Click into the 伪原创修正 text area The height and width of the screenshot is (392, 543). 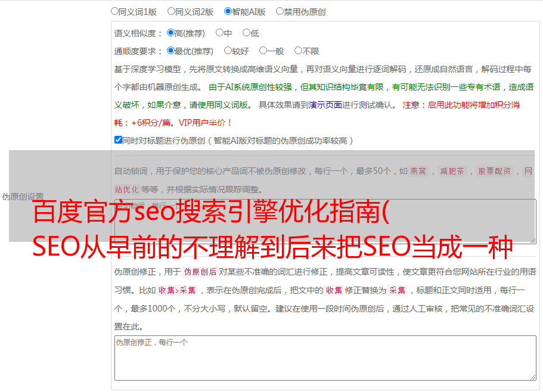tap(325, 358)
